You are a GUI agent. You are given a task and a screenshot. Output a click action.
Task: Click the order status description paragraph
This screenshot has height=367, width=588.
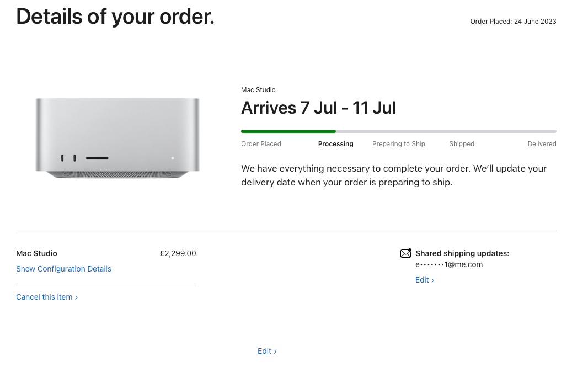coord(393,175)
